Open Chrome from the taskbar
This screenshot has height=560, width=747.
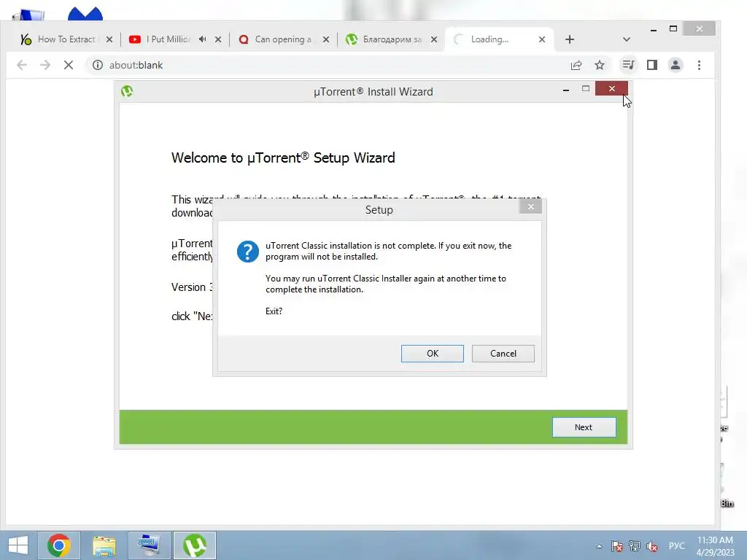[59, 545]
